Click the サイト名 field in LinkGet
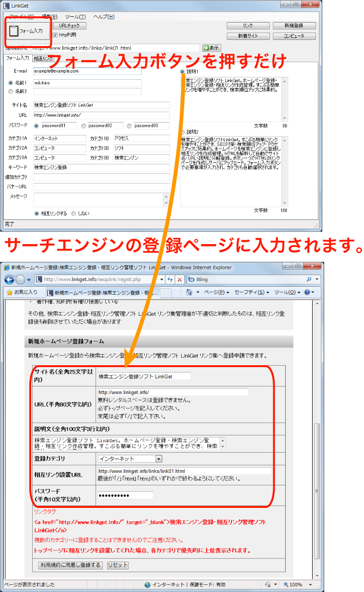The height and width of the screenshot is (592, 364). [x=101, y=105]
